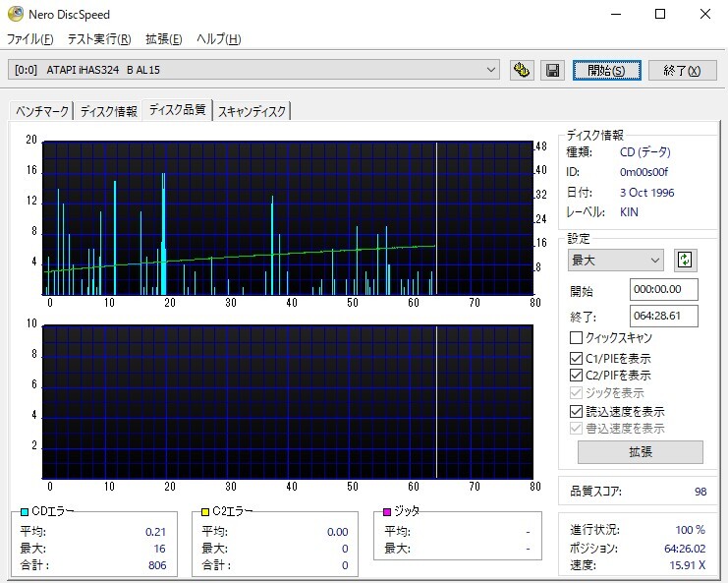The image size is (728, 583).
Task: Close the Nero DiscSpeed window
Action: point(705,15)
